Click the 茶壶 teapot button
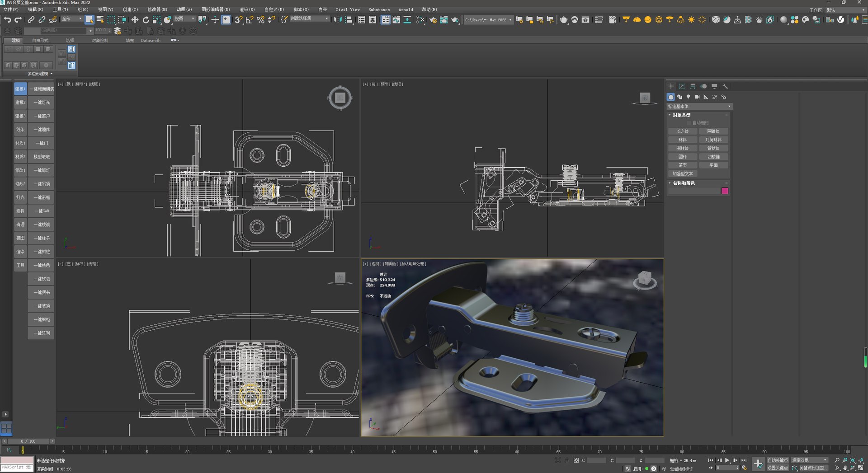This screenshot has width=868, height=473. [683, 165]
